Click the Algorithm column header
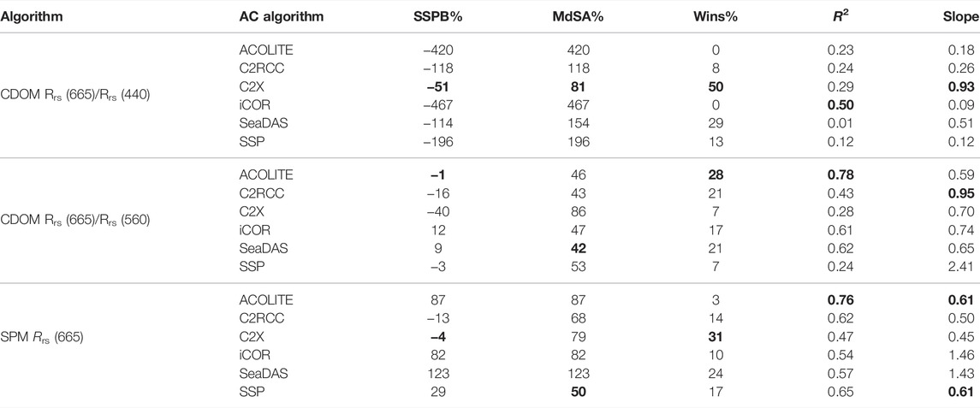This screenshot has height=408, width=980. click(x=32, y=17)
